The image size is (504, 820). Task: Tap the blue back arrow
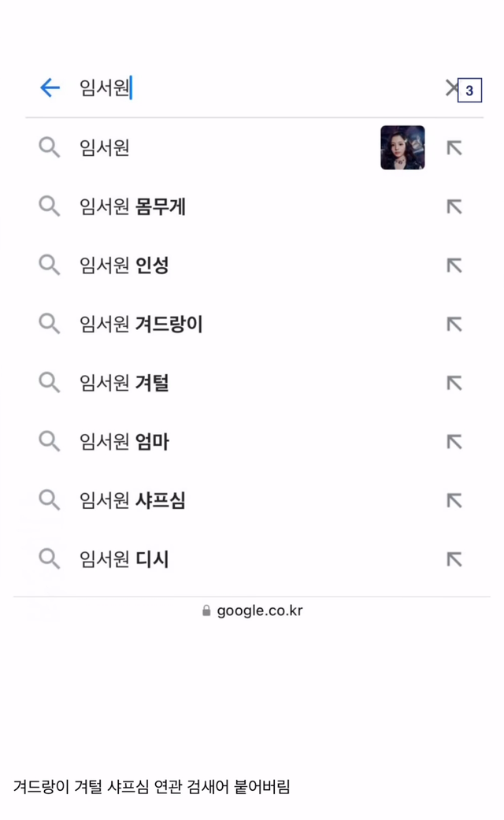[50, 87]
